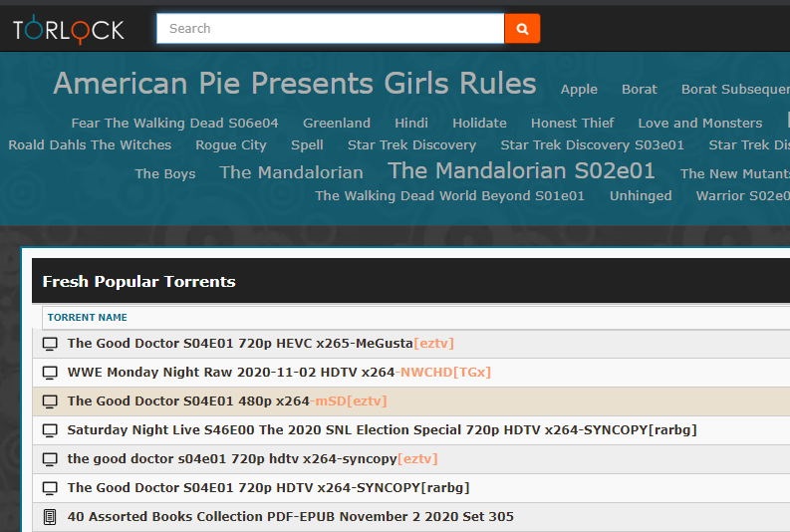Open the Spell tag link
This screenshot has width=790, height=532.
pyautogui.click(x=307, y=145)
